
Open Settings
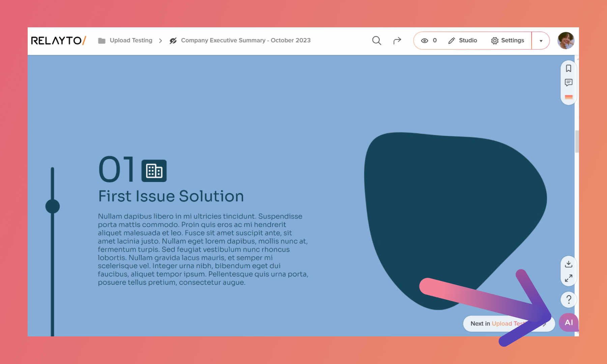tap(508, 40)
